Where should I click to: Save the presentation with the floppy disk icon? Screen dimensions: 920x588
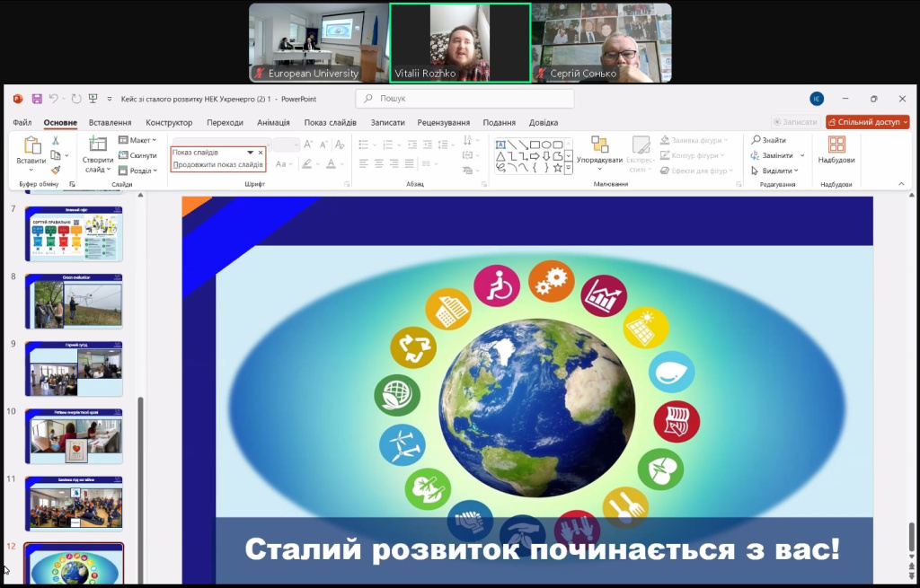click(x=37, y=99)
